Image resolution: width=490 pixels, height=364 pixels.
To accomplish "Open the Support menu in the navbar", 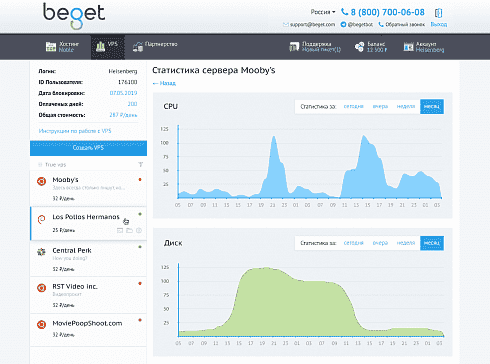I will point(315,47).
